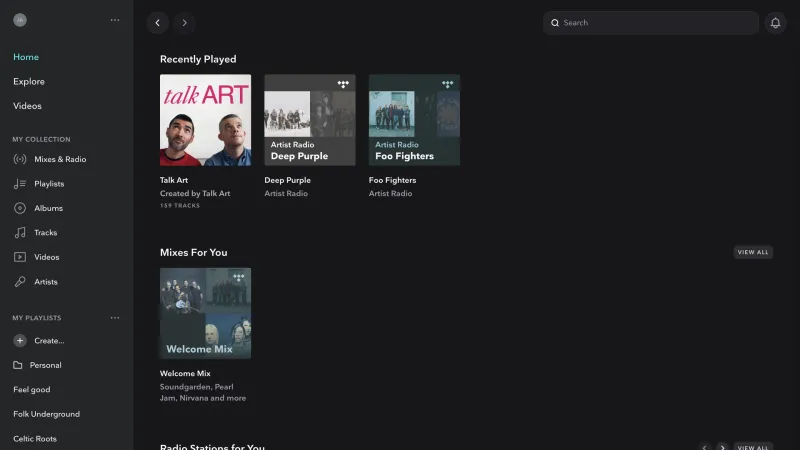Open the Personal playlist folder

pyautogui.click(x=45, y=365)
